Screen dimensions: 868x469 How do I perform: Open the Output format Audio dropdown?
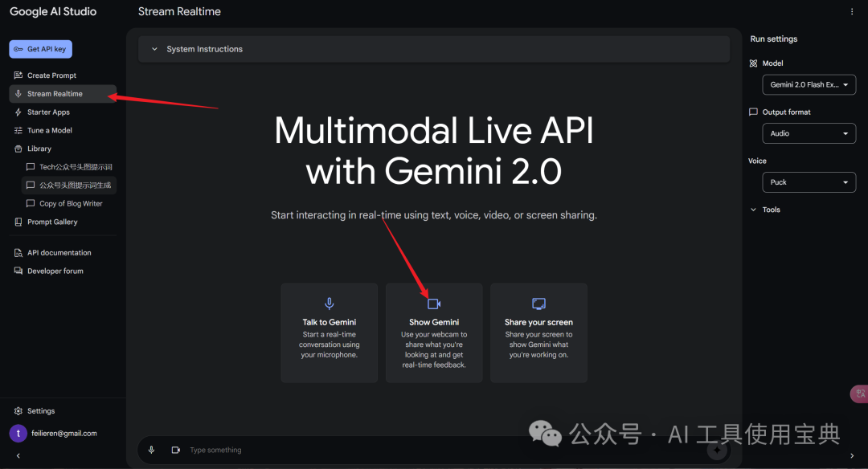click(809, 133)
